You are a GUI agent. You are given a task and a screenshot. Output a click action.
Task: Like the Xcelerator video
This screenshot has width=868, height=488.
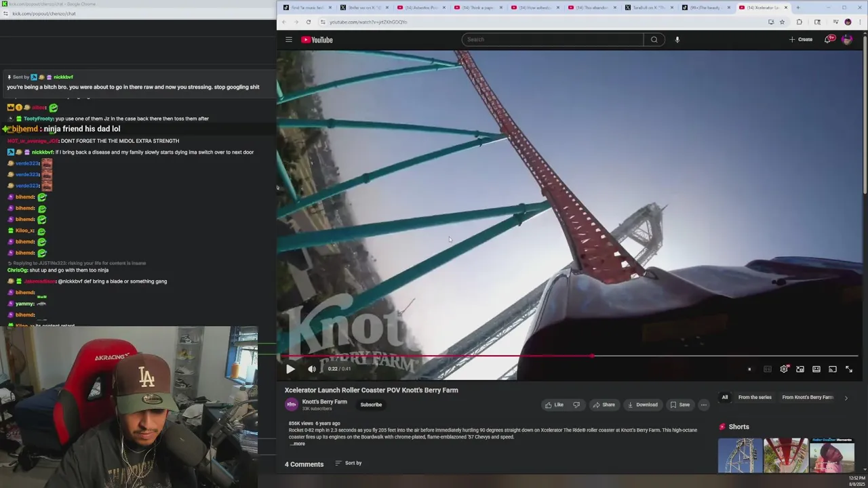tap(555, 405)
